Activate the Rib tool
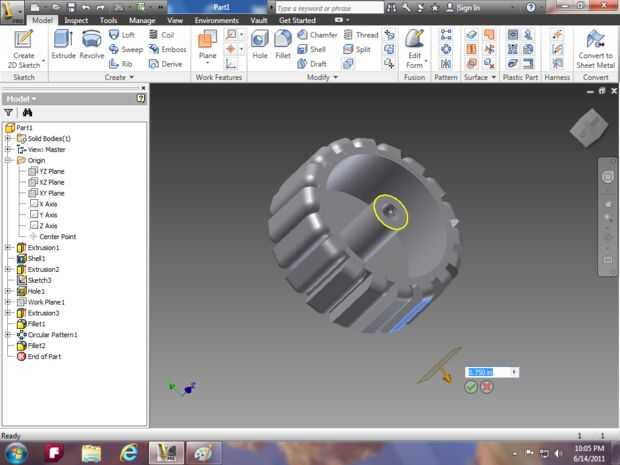The height and width of the screenshot is (465, 620). coord(121,64)
